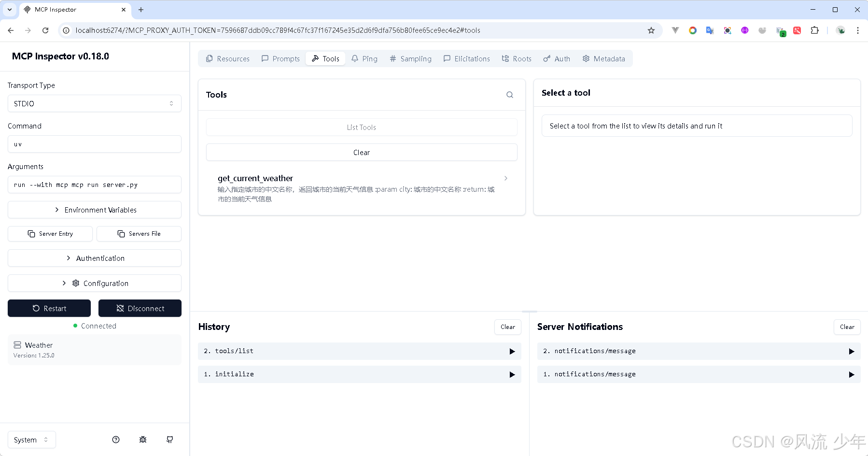The image size is (868, 456).
Task: Expand the Authentication section
Action: pos(95,258)
